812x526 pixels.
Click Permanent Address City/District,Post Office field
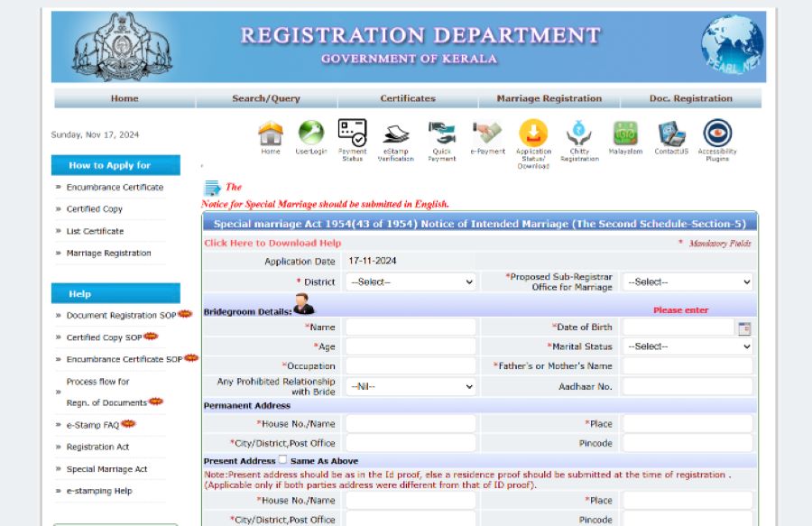[x=411, y=443]
